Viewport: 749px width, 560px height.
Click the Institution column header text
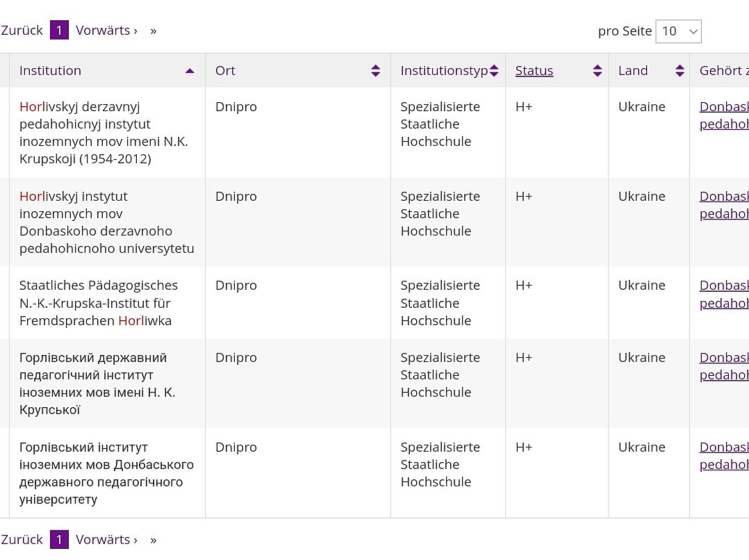(50, 71)
